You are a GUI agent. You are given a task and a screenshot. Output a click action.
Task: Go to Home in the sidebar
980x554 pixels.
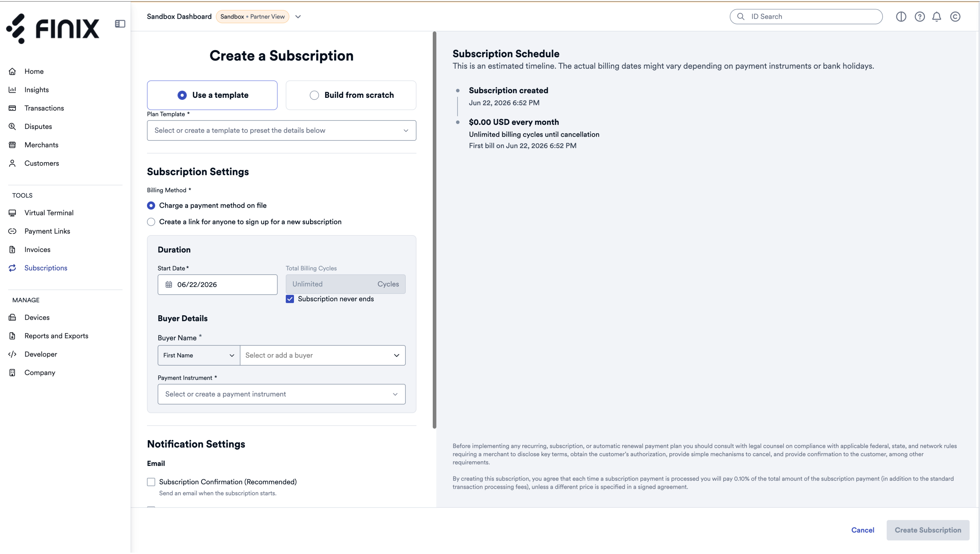point(34,71)
